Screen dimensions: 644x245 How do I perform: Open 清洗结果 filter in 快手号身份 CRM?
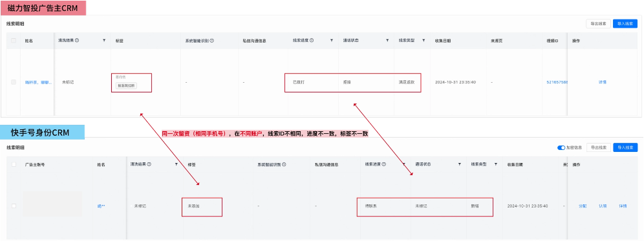point(177,164)
